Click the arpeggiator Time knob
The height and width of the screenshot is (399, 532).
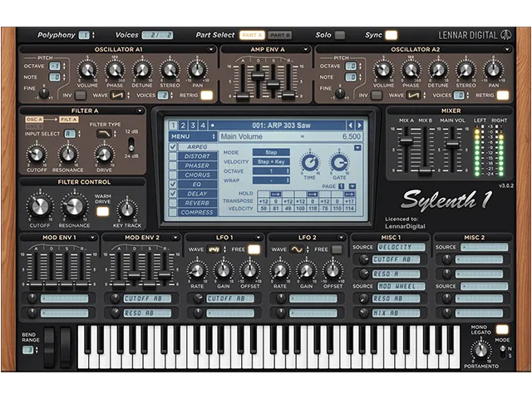click(310, 163)
